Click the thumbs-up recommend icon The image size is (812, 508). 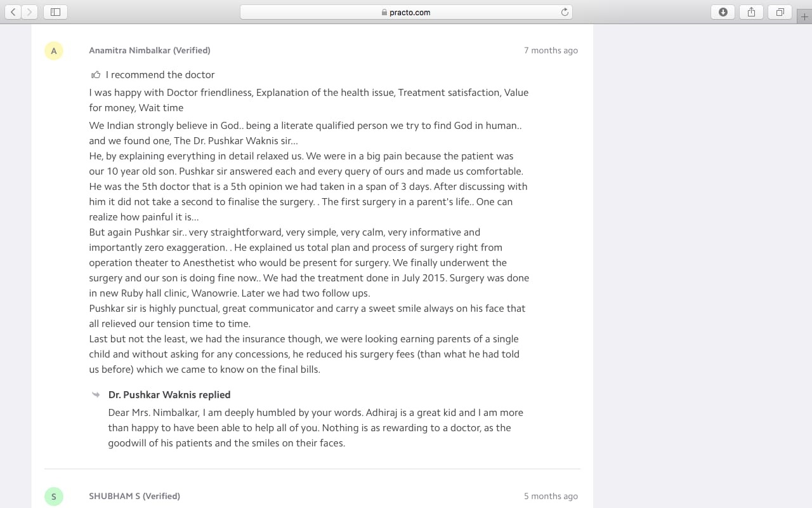click(x=96, y=74)
